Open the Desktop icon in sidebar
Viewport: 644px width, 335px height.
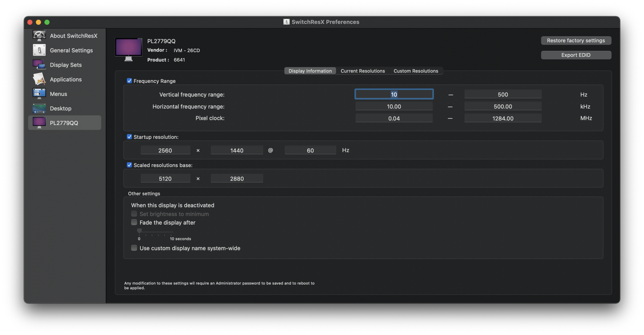(39, 108)
